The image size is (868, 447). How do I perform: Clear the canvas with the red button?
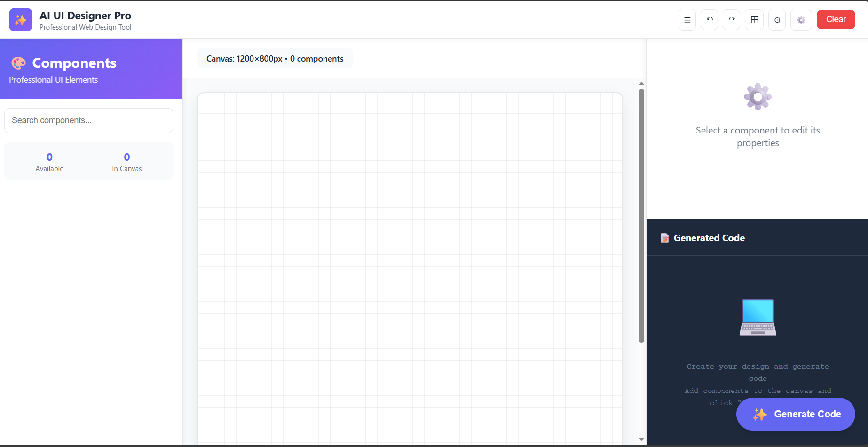(x=836, y=20)
